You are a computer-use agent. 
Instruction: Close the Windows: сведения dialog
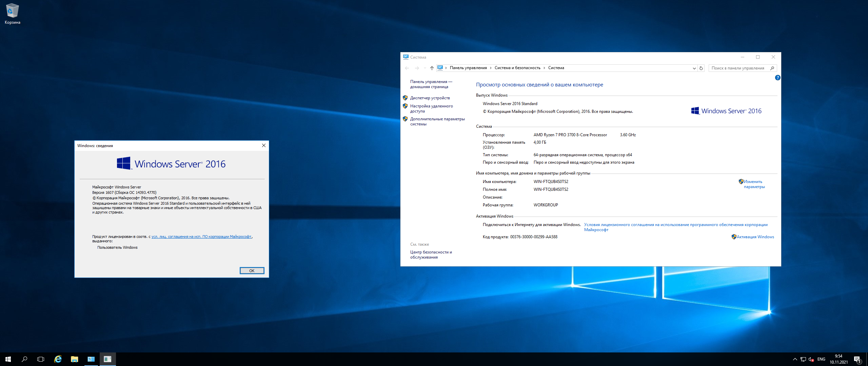click(x=263, y=145)
